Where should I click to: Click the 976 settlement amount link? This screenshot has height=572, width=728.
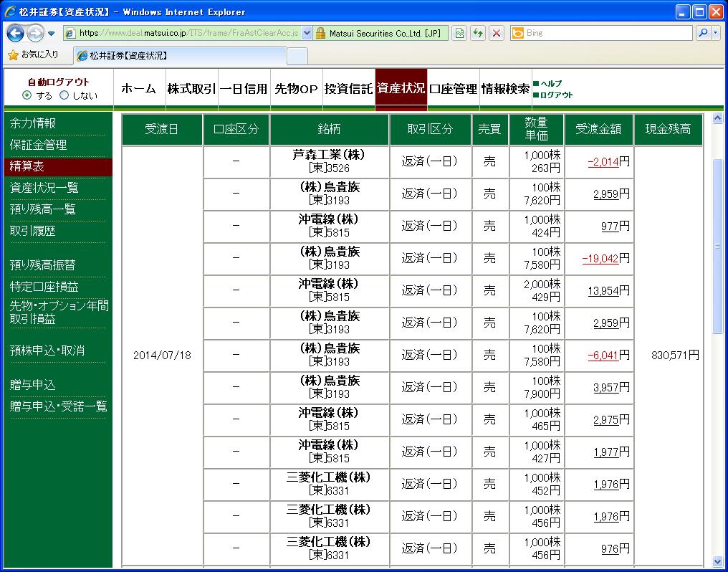[x=610, y=549]
